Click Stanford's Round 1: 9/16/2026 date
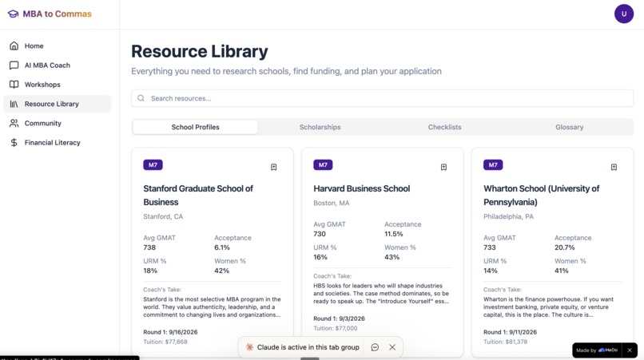This screenshot has width=644, height=360. [170, 332]
